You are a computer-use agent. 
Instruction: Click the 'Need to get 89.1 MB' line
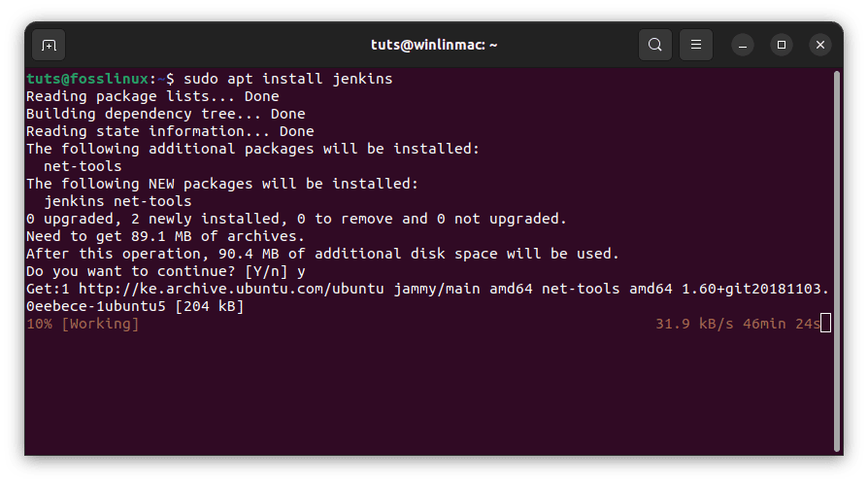(165, 236)
